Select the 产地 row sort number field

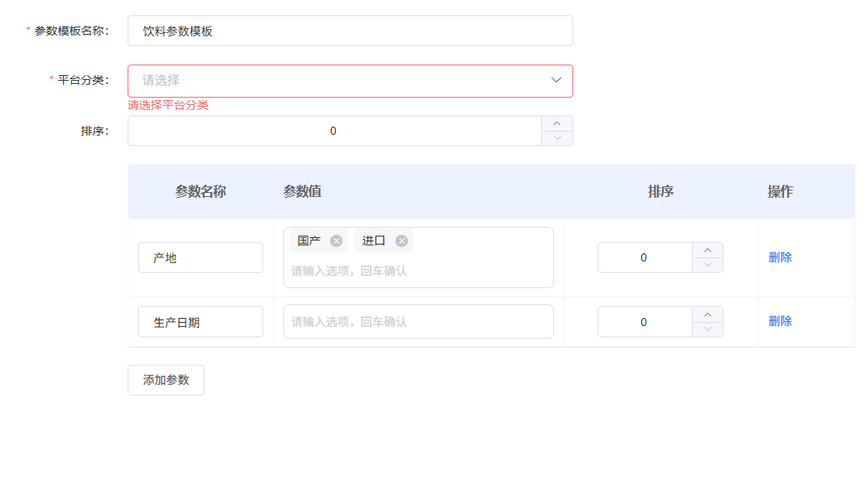click(x=644, y=257)
